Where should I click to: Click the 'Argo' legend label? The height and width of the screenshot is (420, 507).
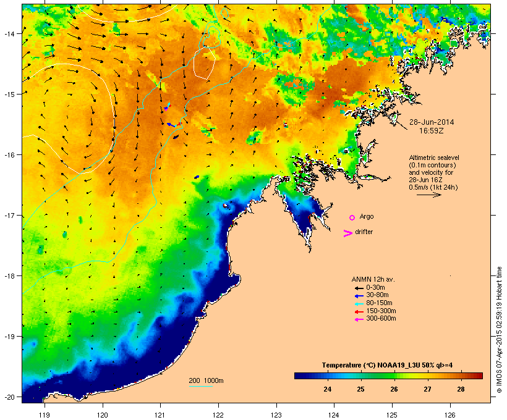367,216
